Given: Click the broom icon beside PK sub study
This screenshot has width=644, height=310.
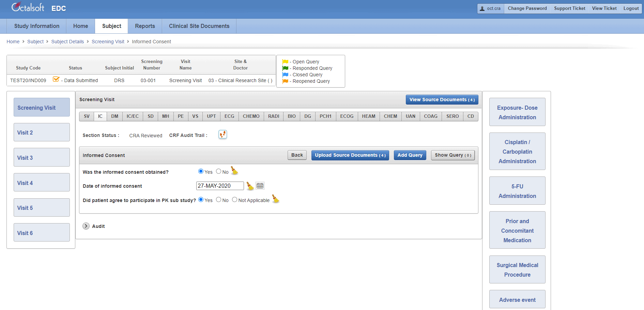Looking at the screenshot, I should click(x=276, y=199).
